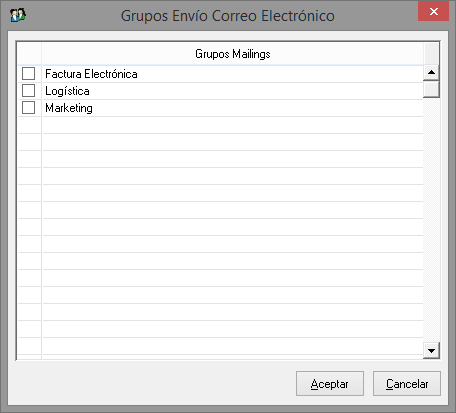456x413 pixels.
Task: Tick the Marketing group checkbox
Action: pyautogui.click(x=28, y=108)
